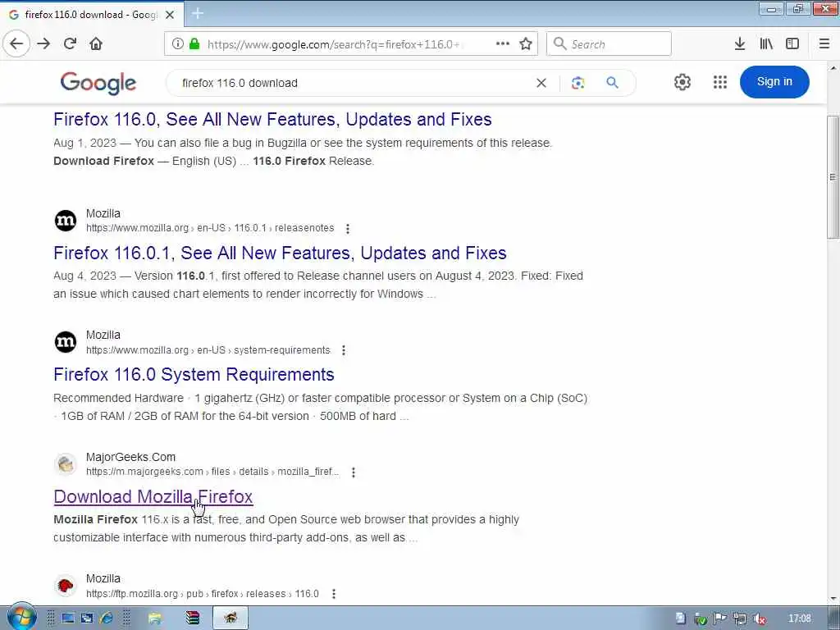Viewport: 840px width, 630px height.
Task: Open more options for MajorGeeks result
Action: (x=353, y=472)
